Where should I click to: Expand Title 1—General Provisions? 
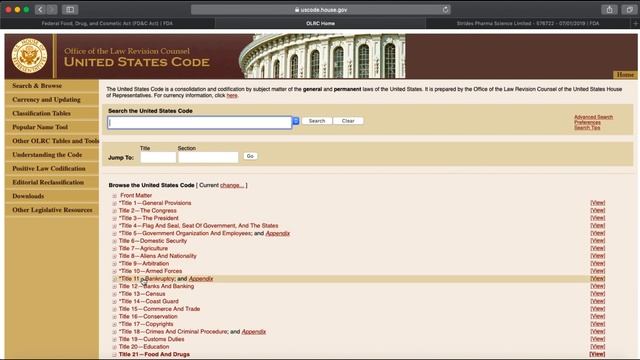tap(115, 203)
